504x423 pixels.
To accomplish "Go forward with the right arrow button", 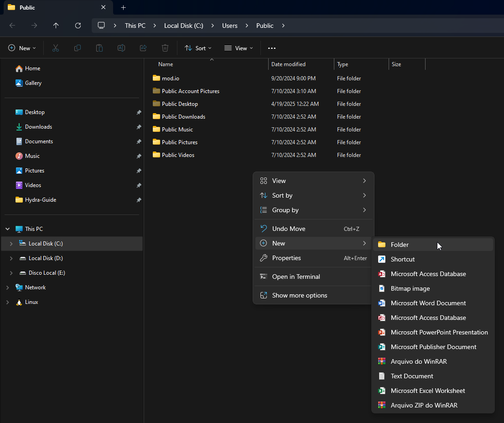I will 34,26.
